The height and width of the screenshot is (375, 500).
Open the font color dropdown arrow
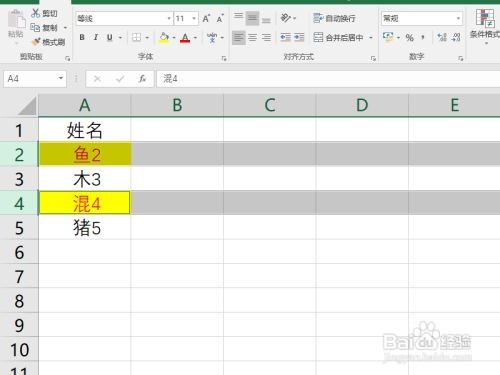point(195,37)
